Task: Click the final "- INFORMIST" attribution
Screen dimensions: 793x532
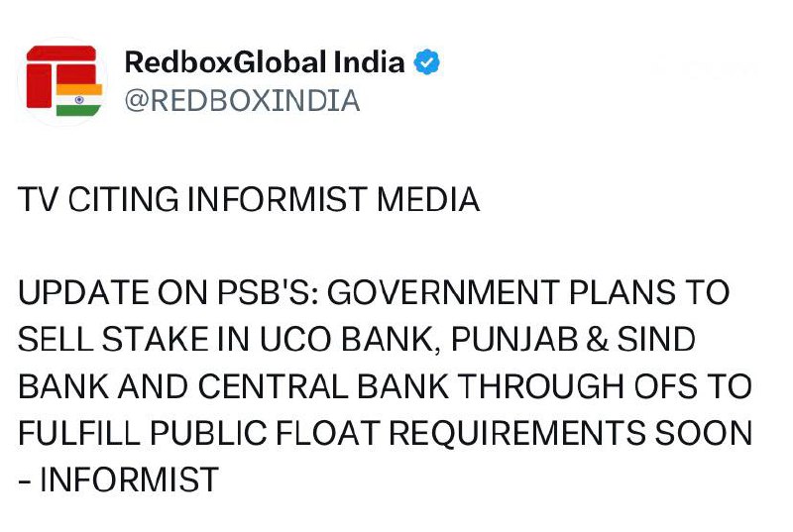Action: pyautogui.click(x=118, y=479)
